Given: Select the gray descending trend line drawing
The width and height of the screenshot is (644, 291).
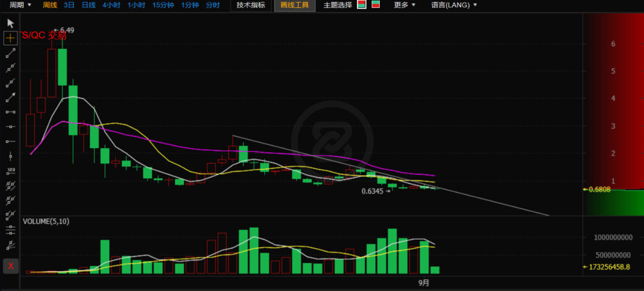Looking at the screenshot, I should click(390, 176).
